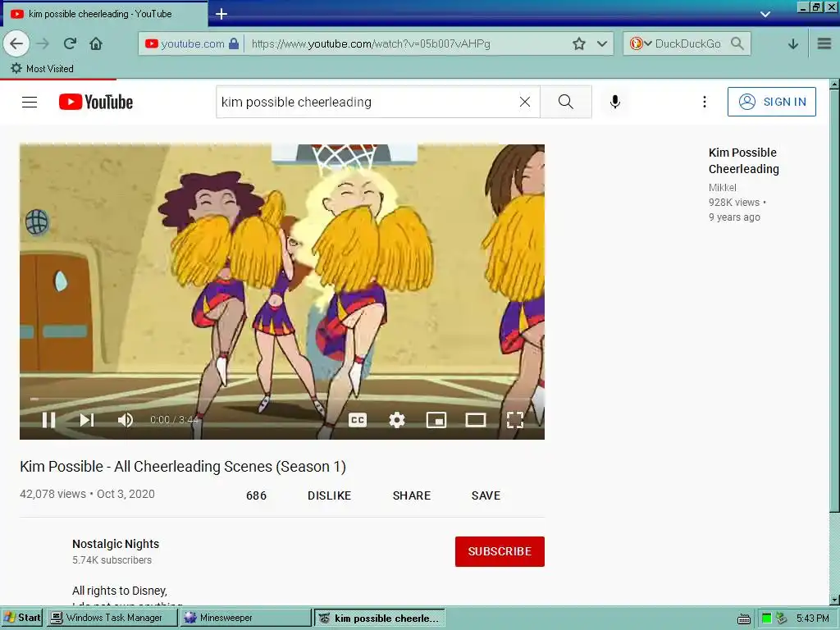Image resolution: width=840 pixels, height=630 pixels.
Task: Click the taskbar clock 5:43 PM
Action: point(813,619)
